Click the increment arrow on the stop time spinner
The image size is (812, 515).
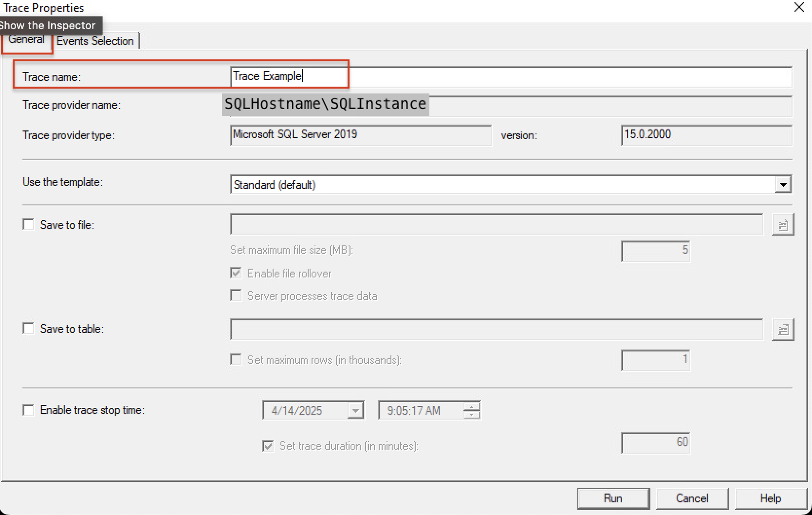tap(471, 407)
